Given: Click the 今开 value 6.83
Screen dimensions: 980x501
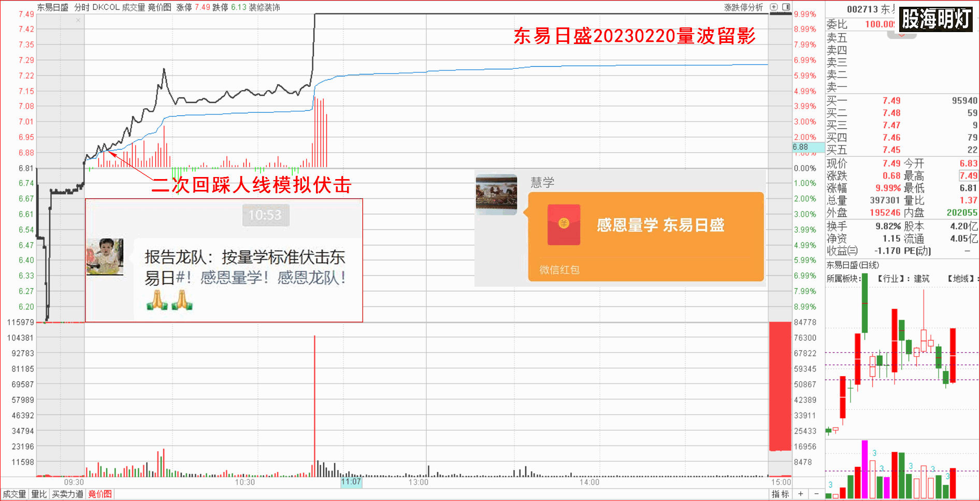Looking at the screenshot, I should (x=968, y=164).
